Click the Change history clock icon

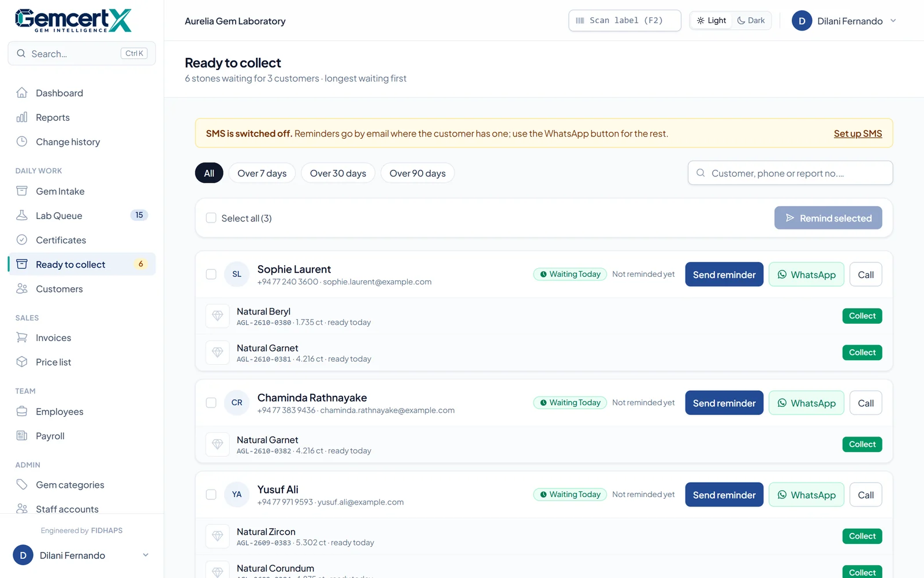coord(22,142)
